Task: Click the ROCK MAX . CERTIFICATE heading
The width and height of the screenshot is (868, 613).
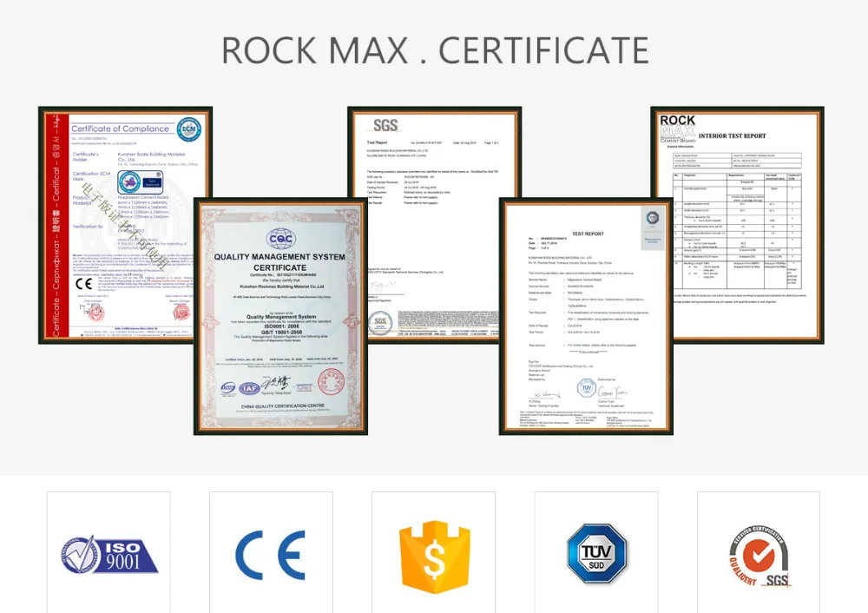Action: [x=435, y=50]
